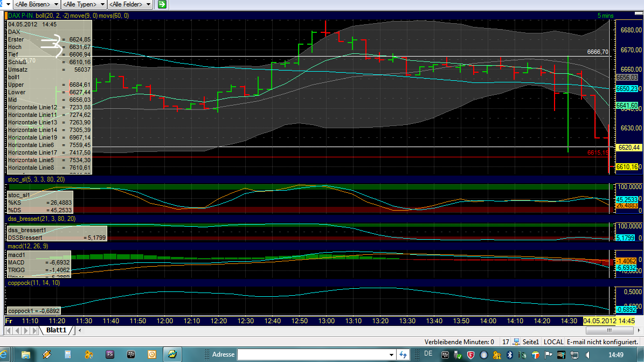Open the <Alle Typen> dropdown
This screenshot has width=644, height=362.
[82, 4]
